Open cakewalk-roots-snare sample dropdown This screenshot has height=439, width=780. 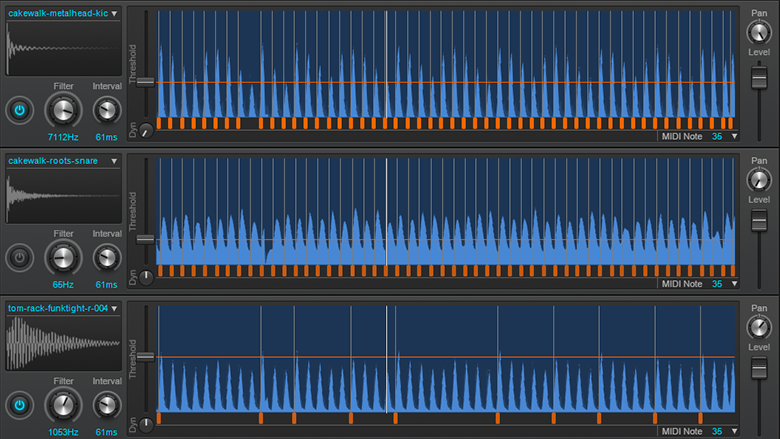[114, 161]
